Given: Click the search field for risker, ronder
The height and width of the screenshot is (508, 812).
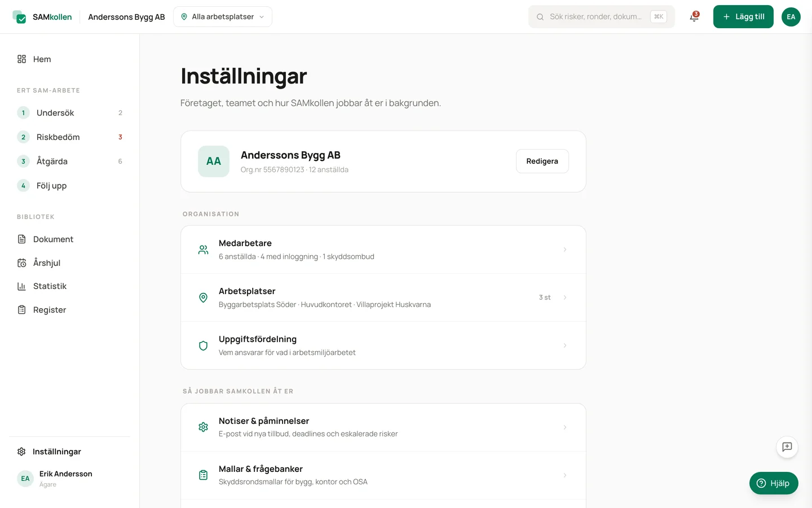Looking at the screenshot, I should [x=601, y=17].
